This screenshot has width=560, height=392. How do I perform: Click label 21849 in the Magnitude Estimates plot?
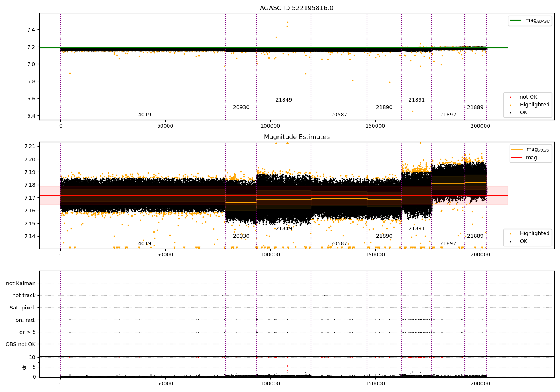click(284, 229)
